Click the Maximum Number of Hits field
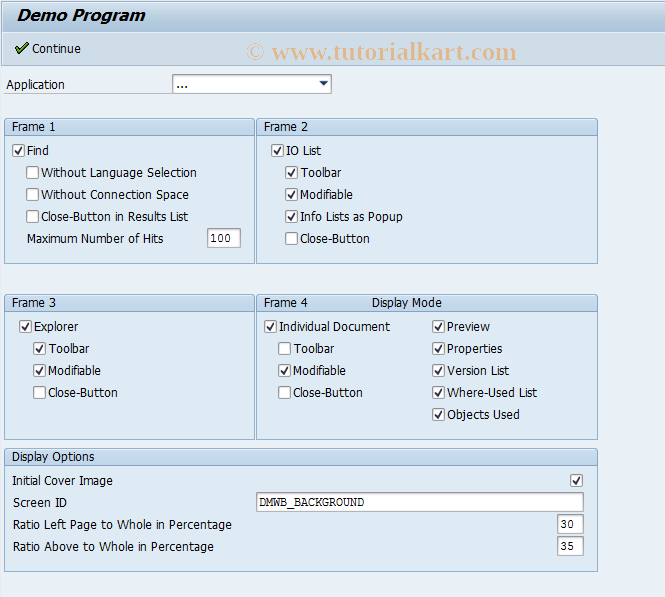This screenshot has height=597, width=665. (x=224, y=238)
